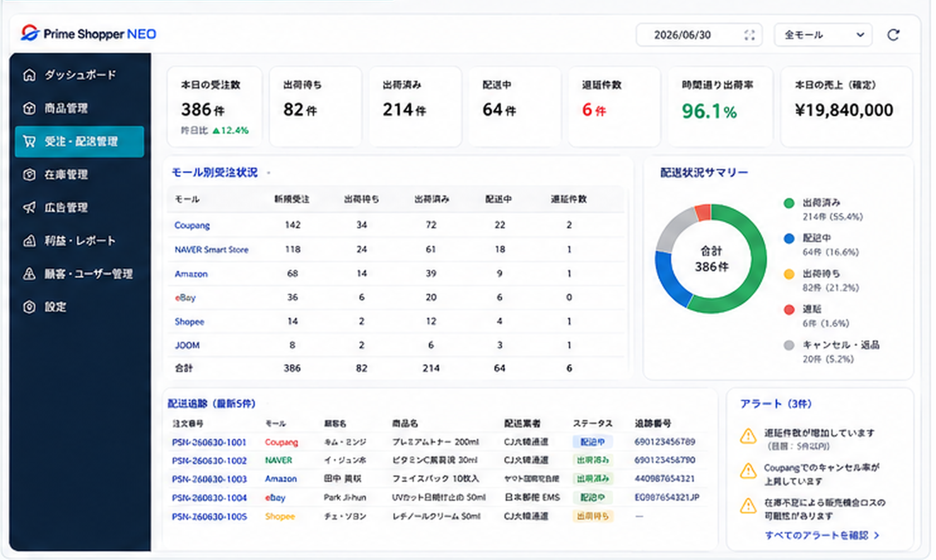Click tracking number EG987654321JP
Viewport: 936px width, 560px height.
667,498
